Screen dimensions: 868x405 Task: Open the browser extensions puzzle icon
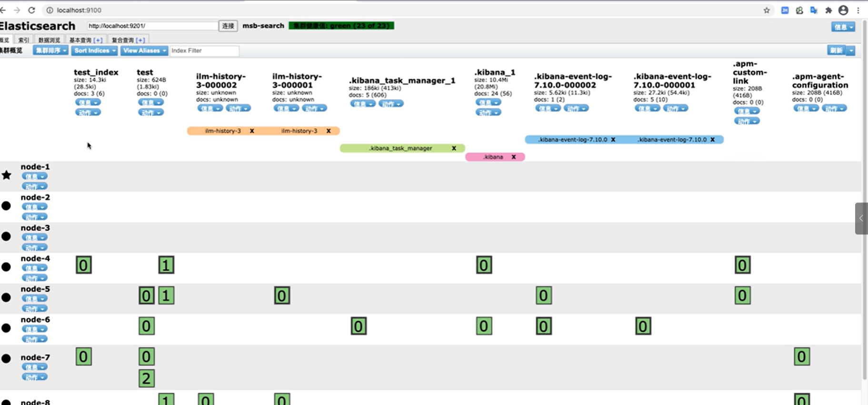[828, 10]
